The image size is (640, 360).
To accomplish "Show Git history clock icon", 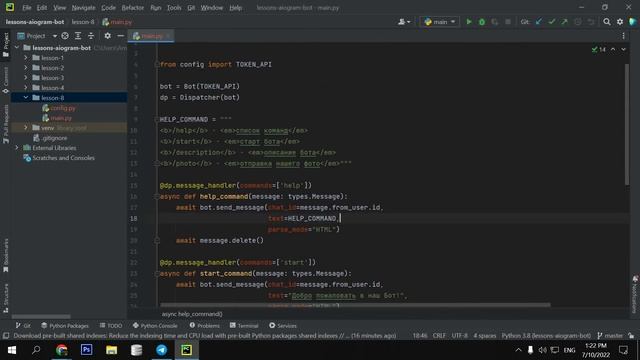I will point(578,22).
